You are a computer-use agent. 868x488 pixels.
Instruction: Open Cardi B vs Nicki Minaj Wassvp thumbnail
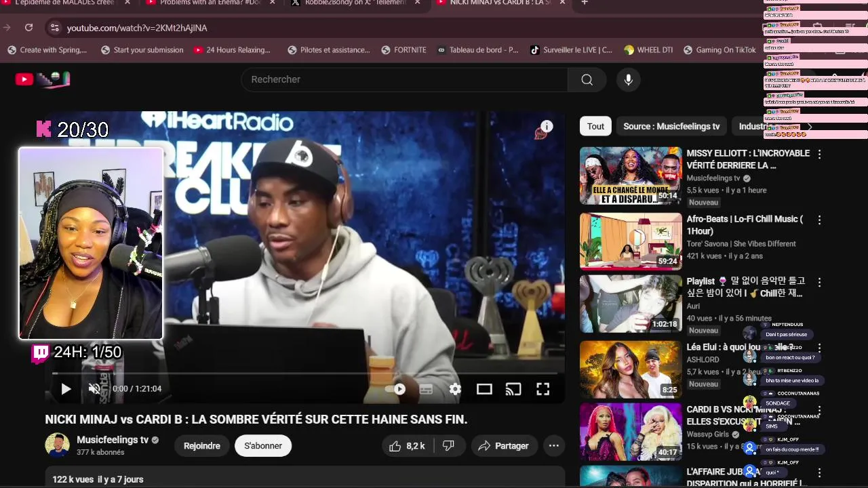click(631, 432)
